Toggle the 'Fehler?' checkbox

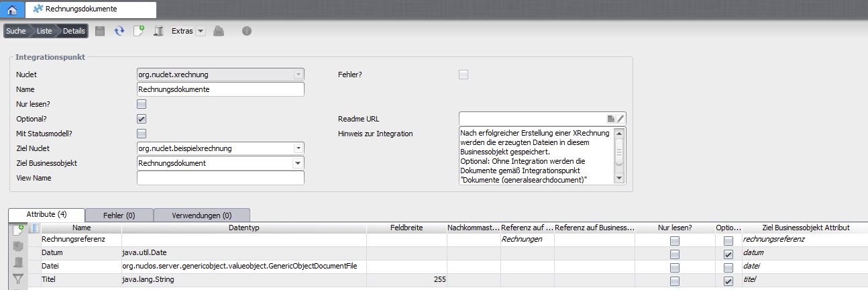pyautogui.click(x=464, y=75)
